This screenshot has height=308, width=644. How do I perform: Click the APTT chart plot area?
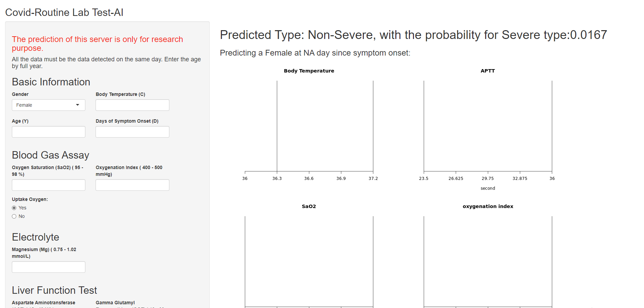click(487, 126)
